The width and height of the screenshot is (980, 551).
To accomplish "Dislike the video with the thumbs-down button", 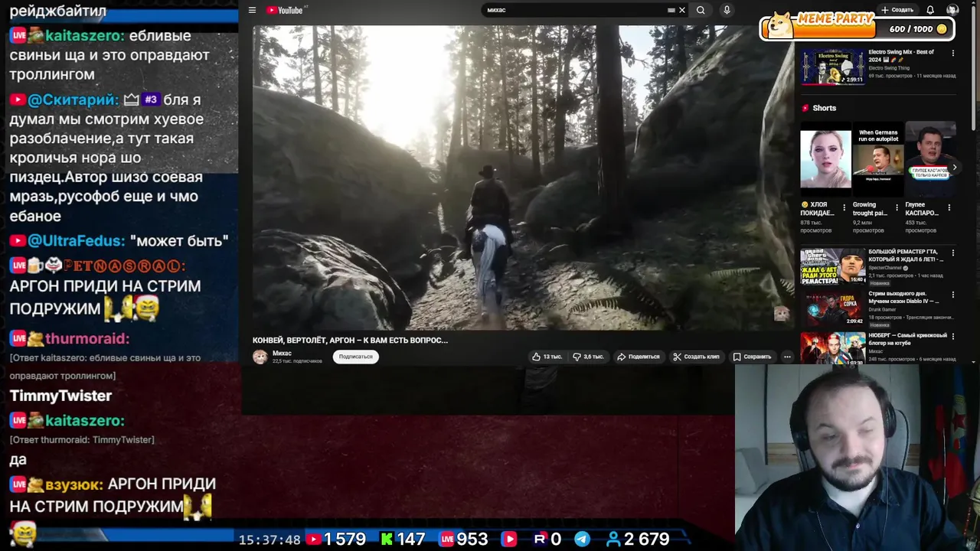I will click(589, 357).
